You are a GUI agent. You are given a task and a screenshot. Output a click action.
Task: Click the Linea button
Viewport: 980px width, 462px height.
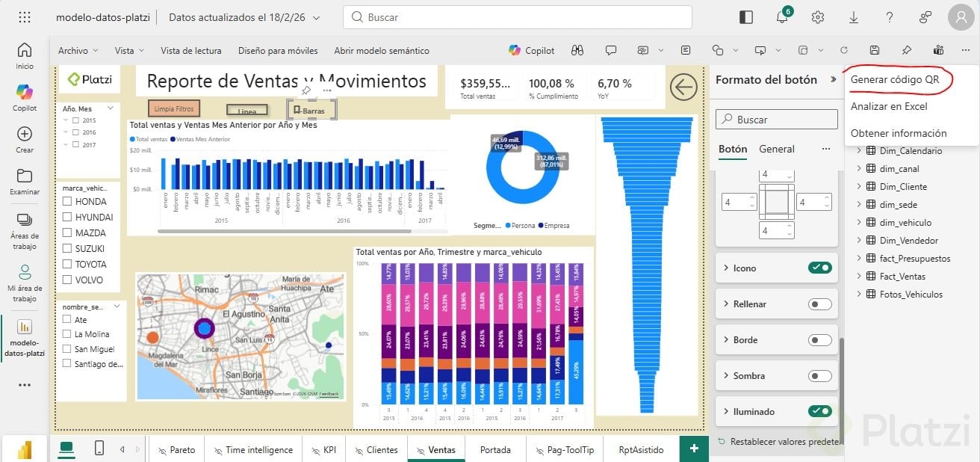[x=246, y=111]
